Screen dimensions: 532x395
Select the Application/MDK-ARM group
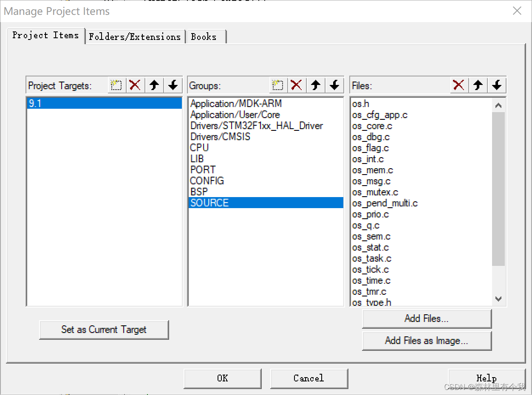266,103
